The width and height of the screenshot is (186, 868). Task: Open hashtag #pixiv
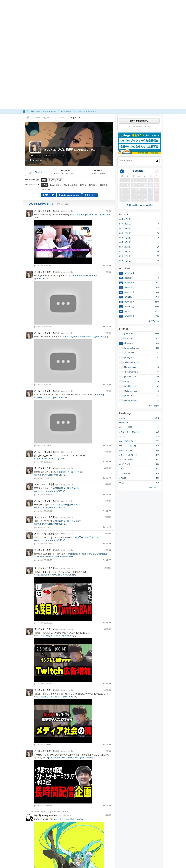coord(122,418)
